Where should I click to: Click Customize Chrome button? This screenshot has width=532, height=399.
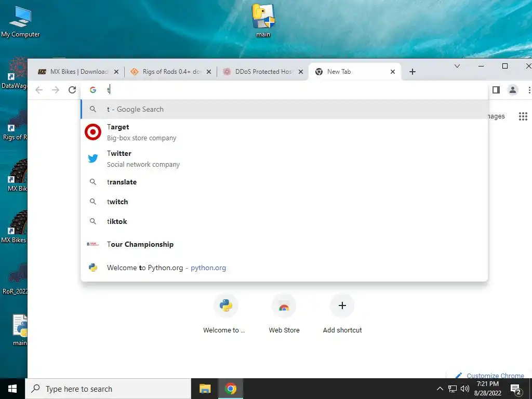(x=489, y=376)
